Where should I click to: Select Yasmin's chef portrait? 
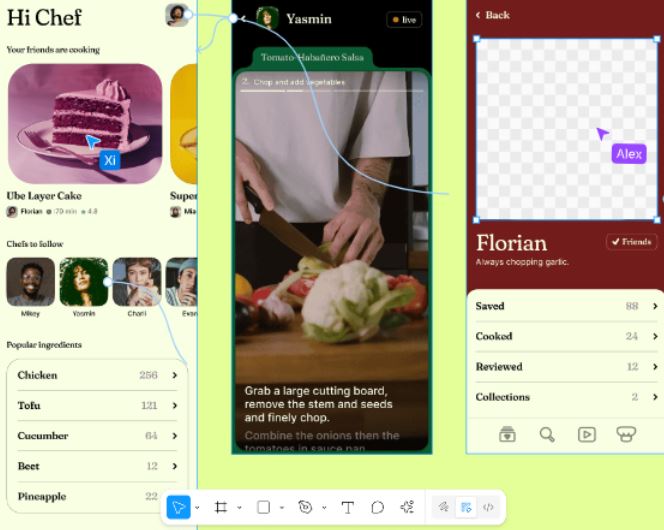(x=83, y=282)
